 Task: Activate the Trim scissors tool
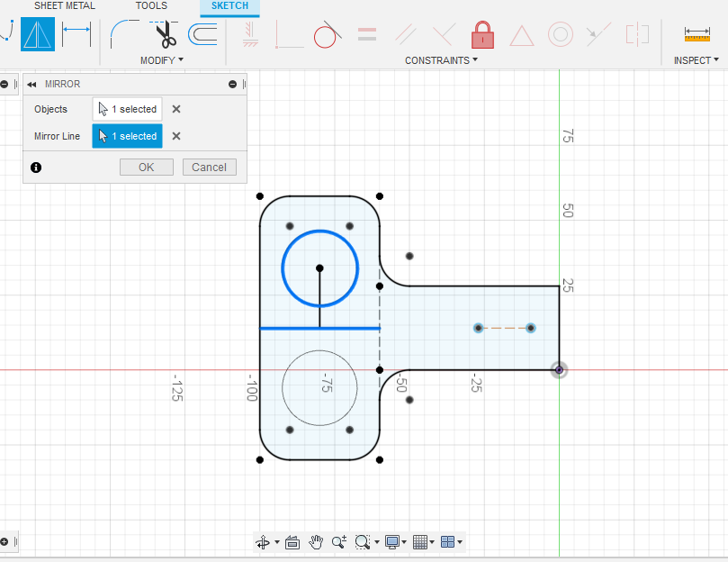tap(165, 35)
